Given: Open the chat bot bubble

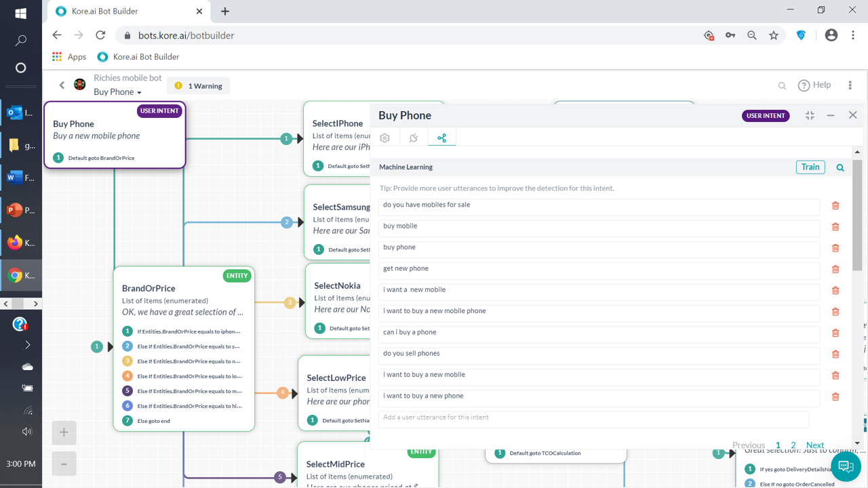Looking at the screenshot, I should click(x=846, y=466).
